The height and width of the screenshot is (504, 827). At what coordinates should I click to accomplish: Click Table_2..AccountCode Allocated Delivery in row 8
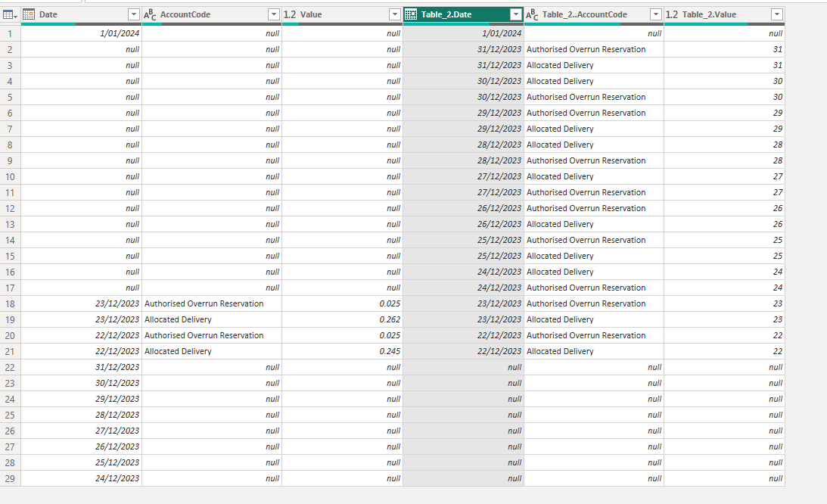(x=594, y=145)
